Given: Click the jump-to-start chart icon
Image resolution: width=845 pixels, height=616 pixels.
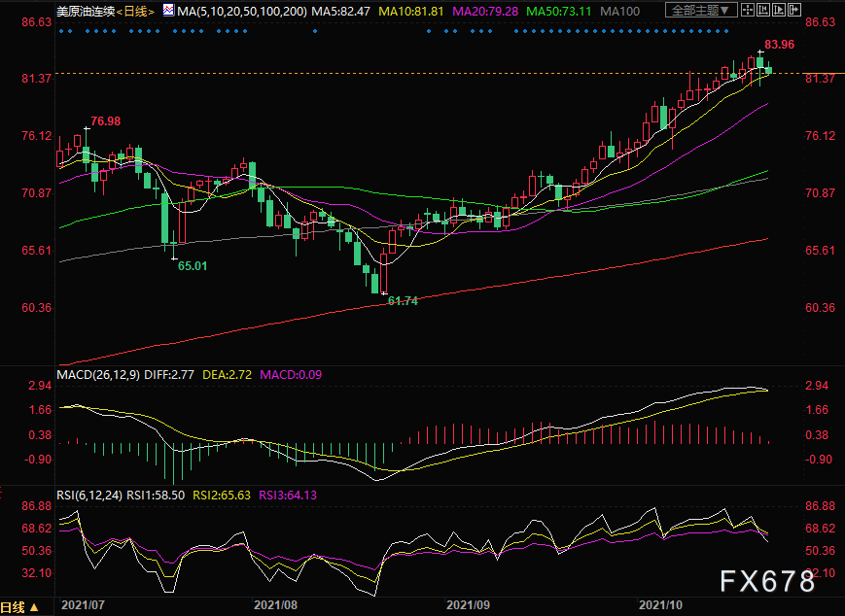Looking at the screenshot, I should point(763,10).
